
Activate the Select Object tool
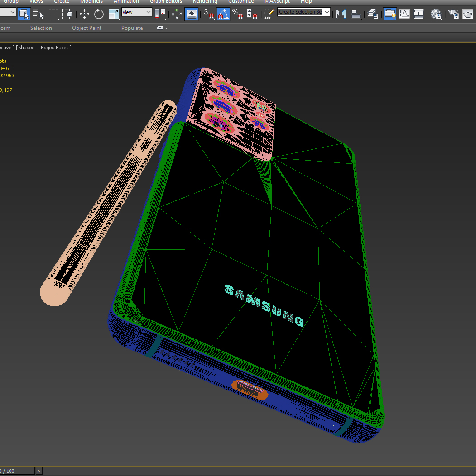click(x=24, y=14)
